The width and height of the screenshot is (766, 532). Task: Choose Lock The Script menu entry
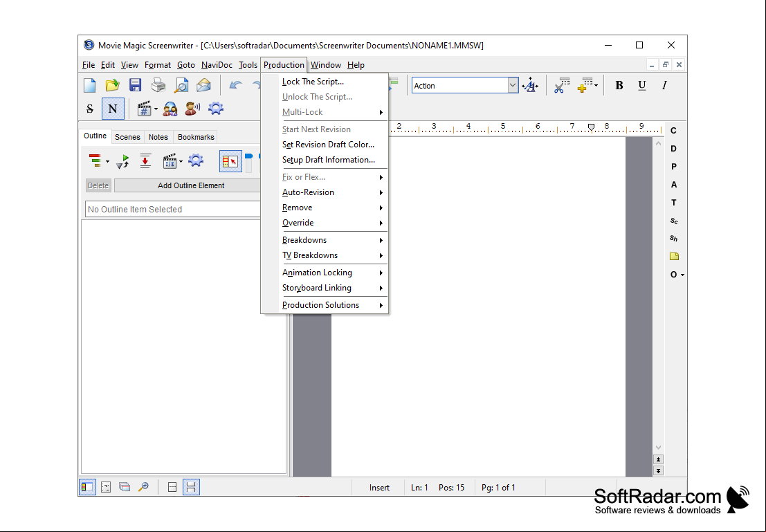(325, 82)
